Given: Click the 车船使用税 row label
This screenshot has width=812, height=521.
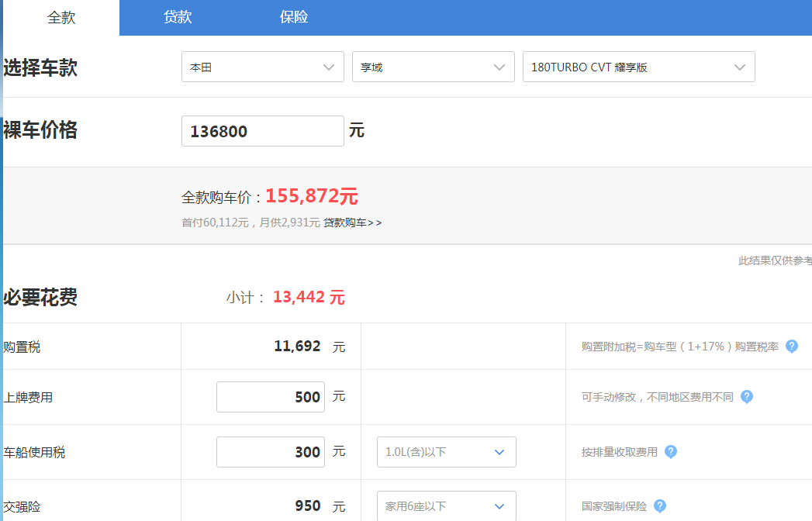Looking at the screenshot, I should (34, 453).
